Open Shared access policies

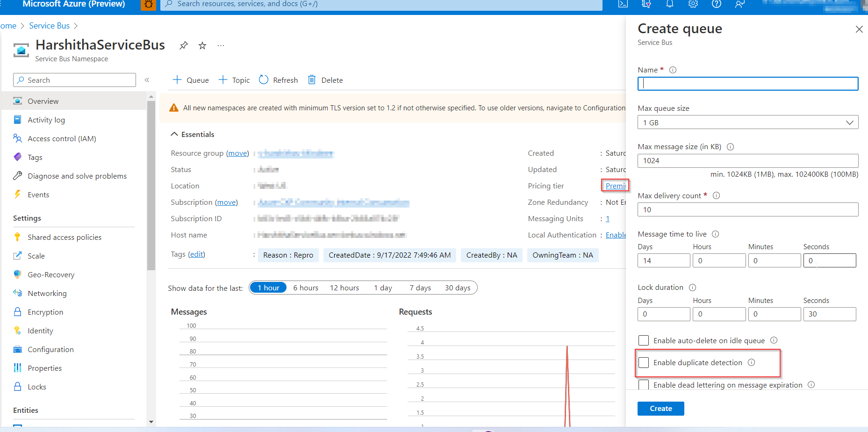click(x=74, y=237)
